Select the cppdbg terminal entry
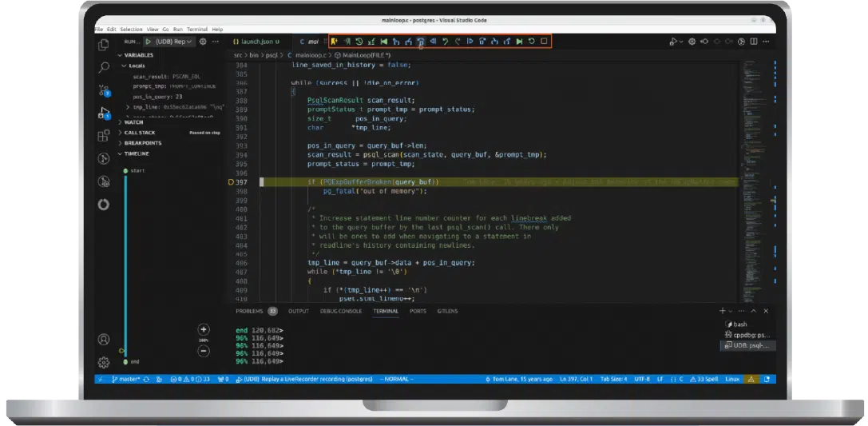Screen dimensions: 868x426 pos(748,335)
